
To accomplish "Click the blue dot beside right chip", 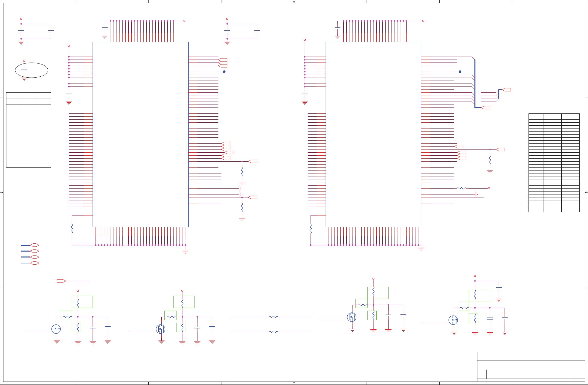I will click(460, 72).
